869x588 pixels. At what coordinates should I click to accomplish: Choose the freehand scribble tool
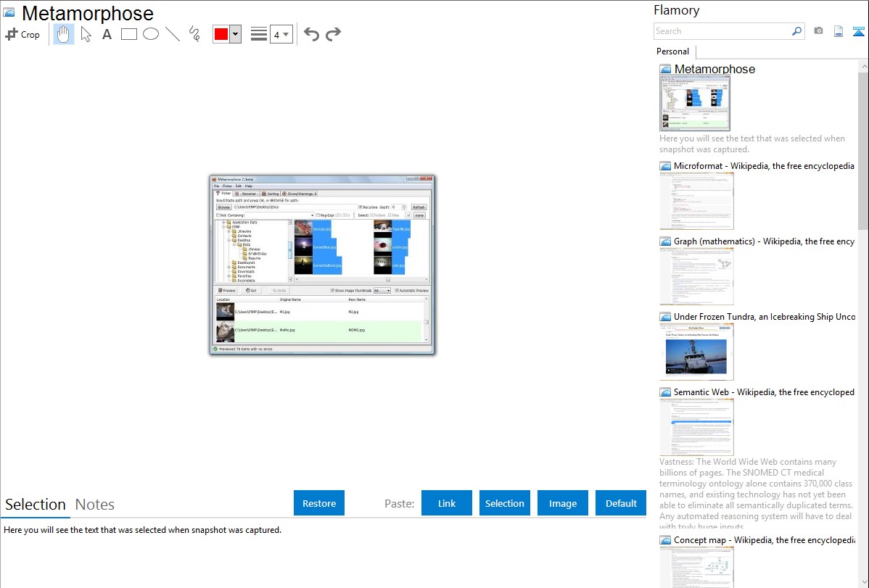point(194,34)
